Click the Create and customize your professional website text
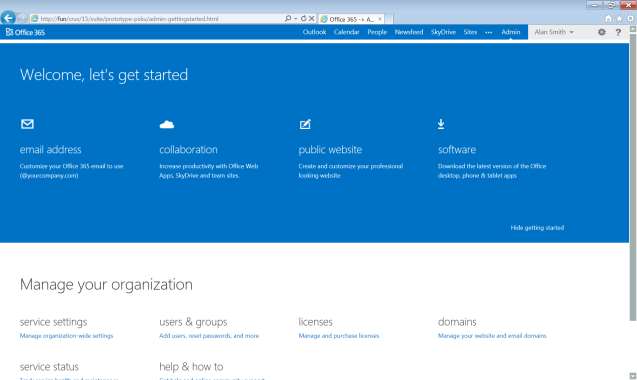The width and height of the screenshot is (637, 380). (351, 171)
